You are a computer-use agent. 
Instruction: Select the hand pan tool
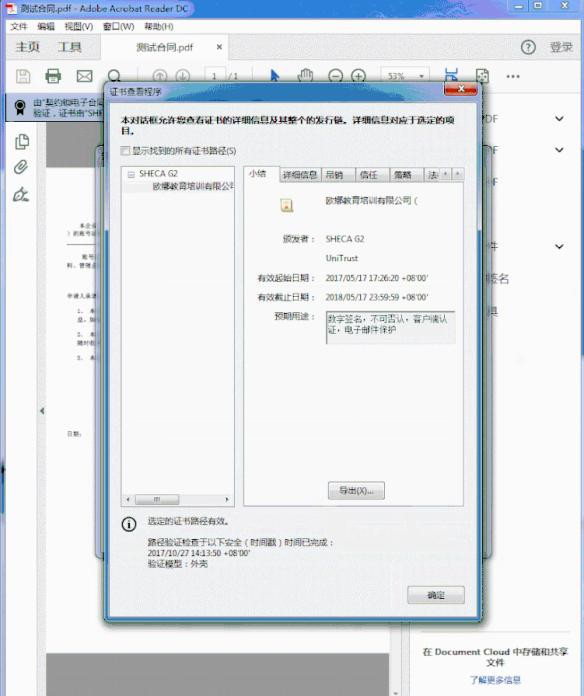point(305,76)
